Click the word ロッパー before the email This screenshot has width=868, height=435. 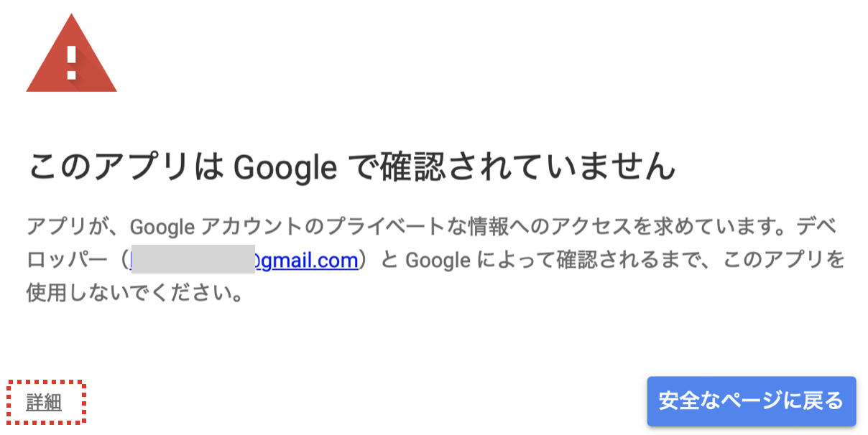pos(68,261)
